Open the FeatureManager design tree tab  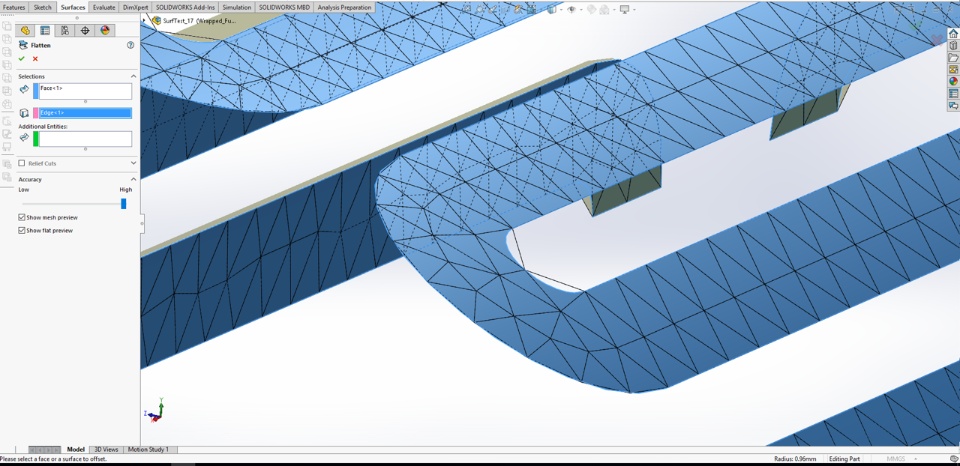(x=25, y=31)
